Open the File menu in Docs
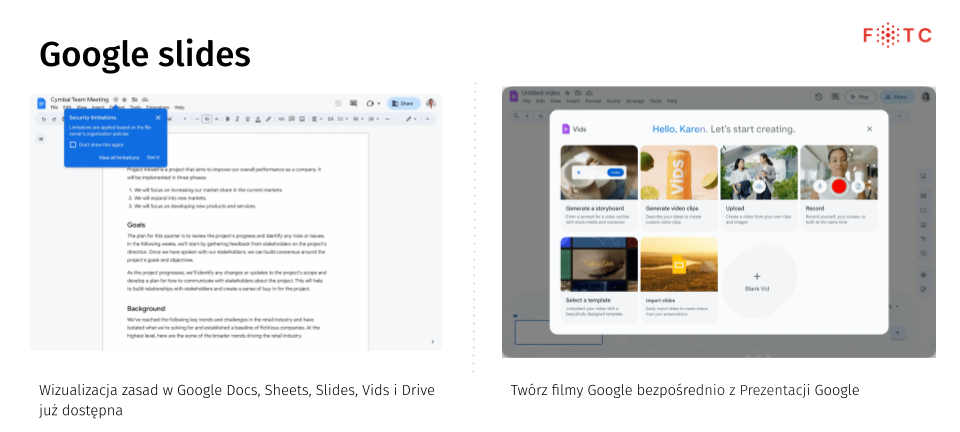This screenshot has height=432, width=960. click(x=54, y=107)
